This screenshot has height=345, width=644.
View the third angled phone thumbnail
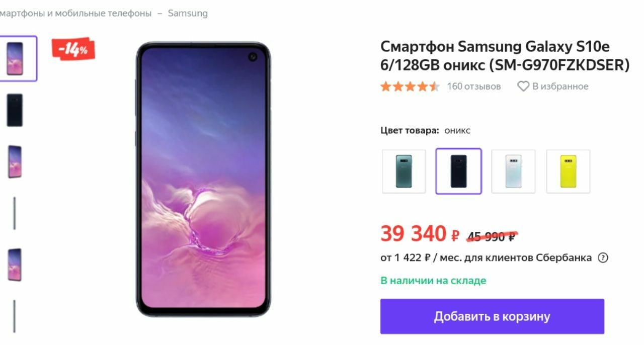[15, 162]
